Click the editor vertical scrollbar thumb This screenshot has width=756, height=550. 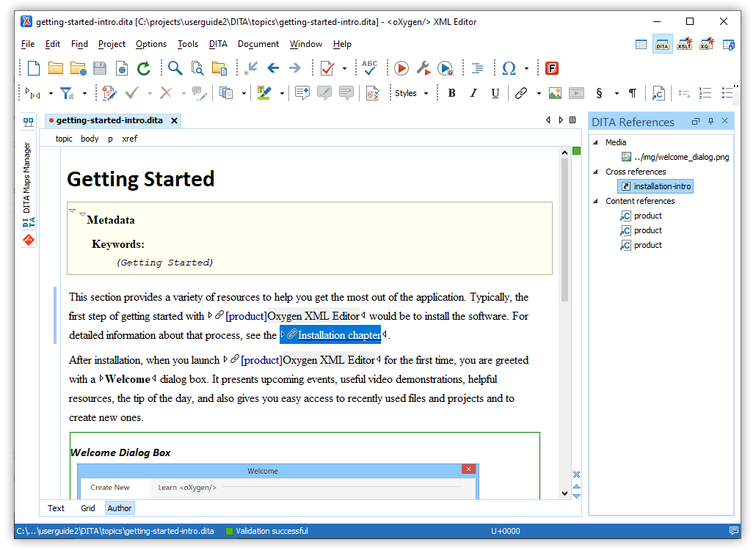[x=564, y=230]
